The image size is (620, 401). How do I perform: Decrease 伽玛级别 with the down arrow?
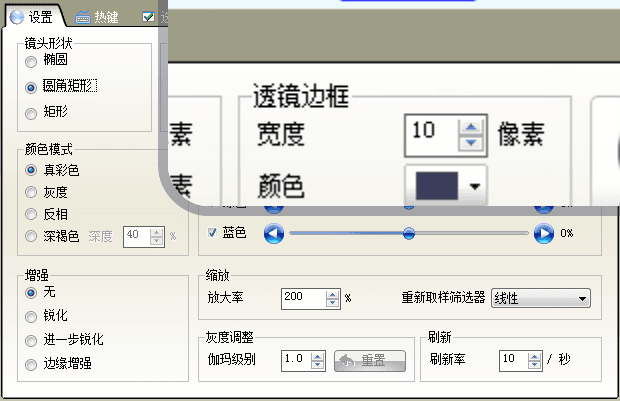[x=318, y=365]
